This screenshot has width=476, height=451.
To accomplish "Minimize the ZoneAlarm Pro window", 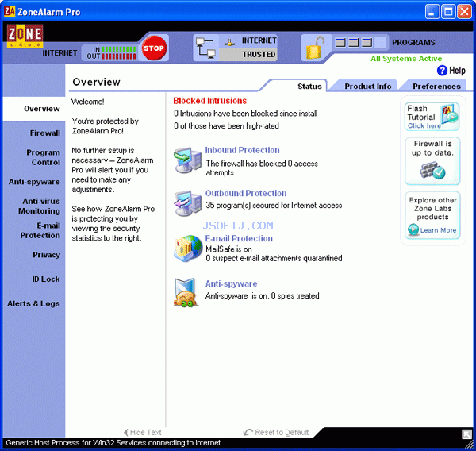I will [x=432, y=12].
